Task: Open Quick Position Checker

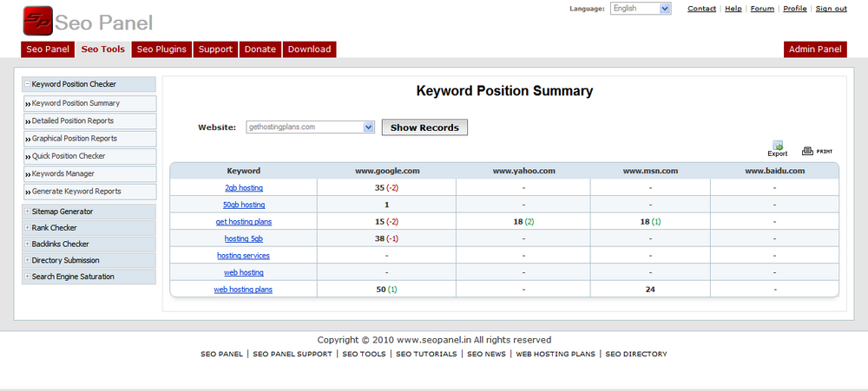Action: click(89, 156)
